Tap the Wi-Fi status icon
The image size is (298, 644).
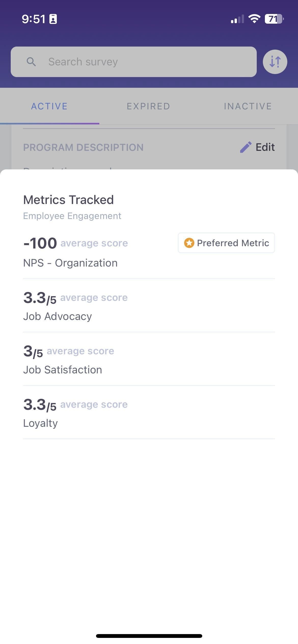[x=254, y=19]
